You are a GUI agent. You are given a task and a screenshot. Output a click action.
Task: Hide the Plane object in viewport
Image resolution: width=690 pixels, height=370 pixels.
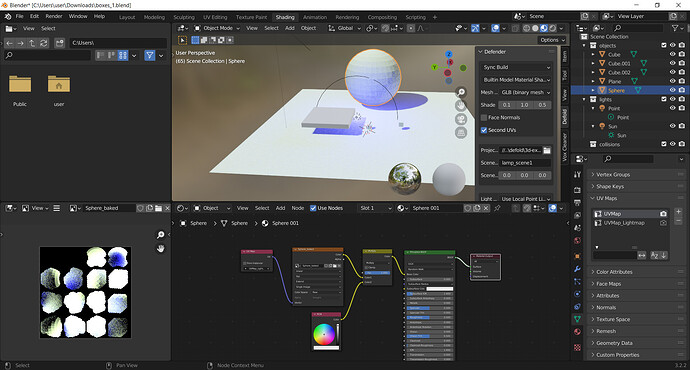[672, 81]
